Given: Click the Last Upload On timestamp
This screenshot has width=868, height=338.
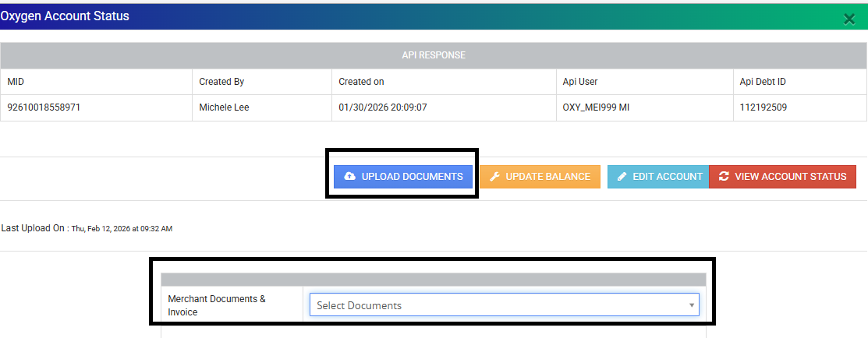Looking at the screenshot, I should (122, 228).
